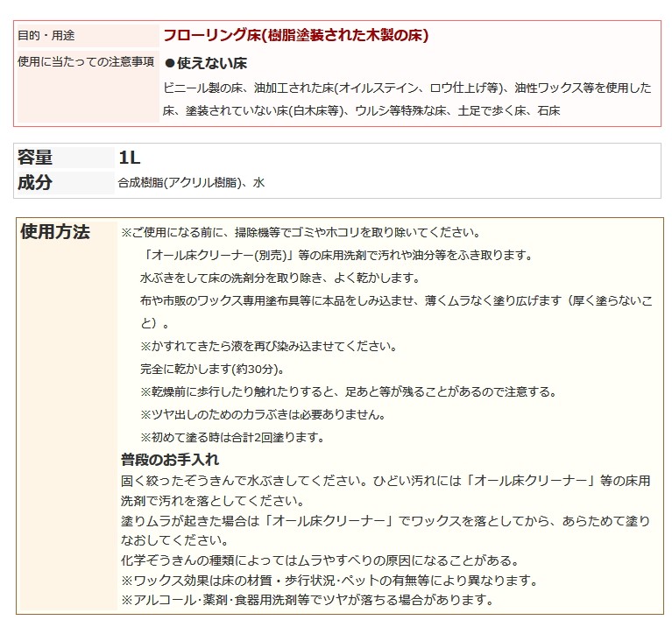The image size is (672, 627).
Task: Click the 容量 row label
Action: (35, 158)
